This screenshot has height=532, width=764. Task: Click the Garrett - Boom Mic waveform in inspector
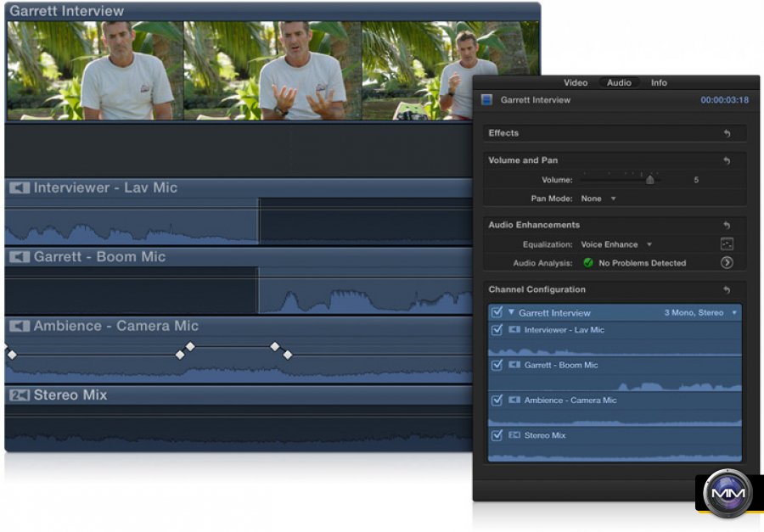615,383
